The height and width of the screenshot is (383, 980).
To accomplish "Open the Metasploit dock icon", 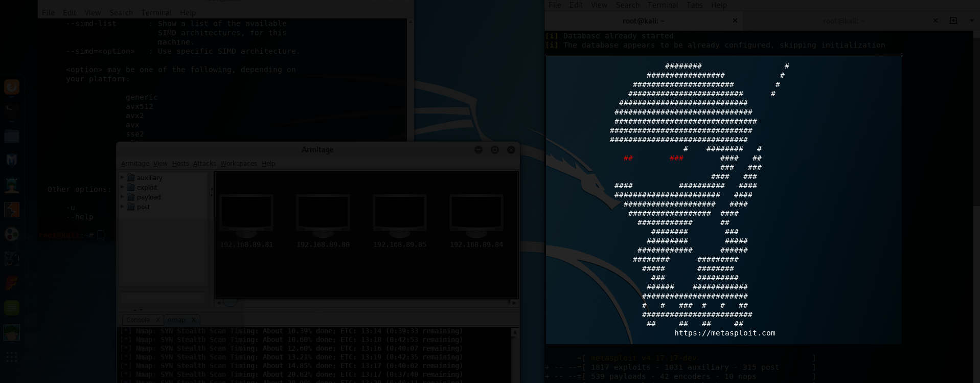I will point(12,160).
